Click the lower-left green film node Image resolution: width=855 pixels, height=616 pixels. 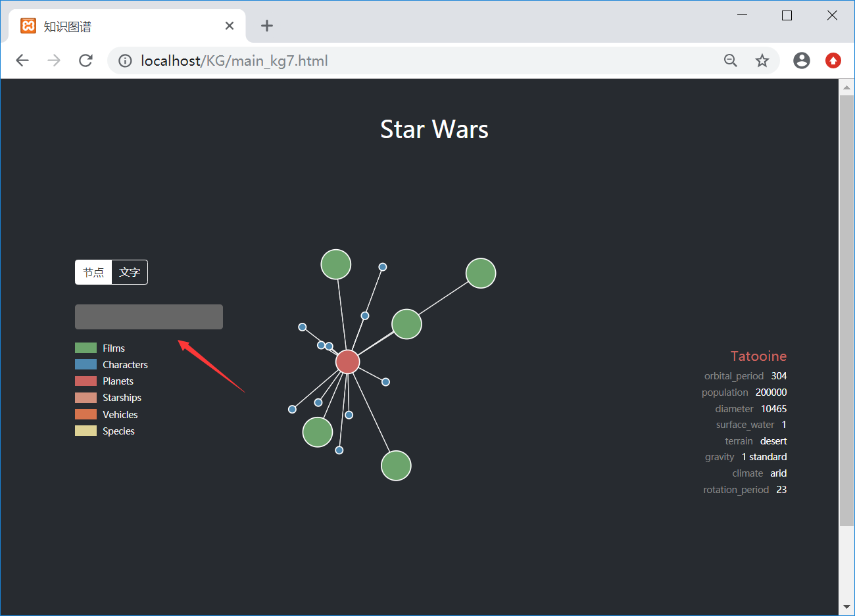[318, 432]
